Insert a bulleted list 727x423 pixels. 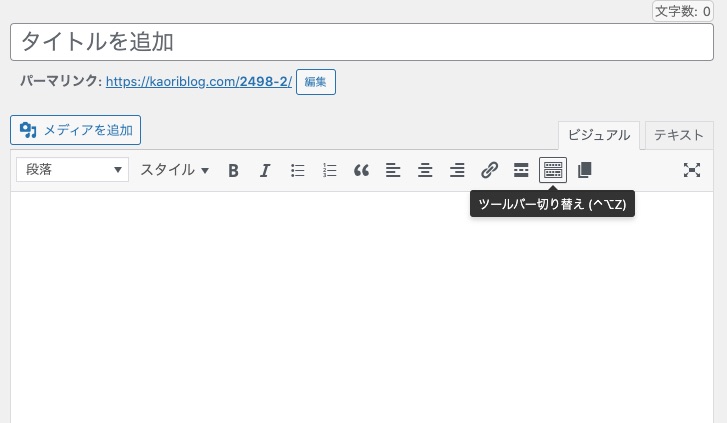point(297,170)
